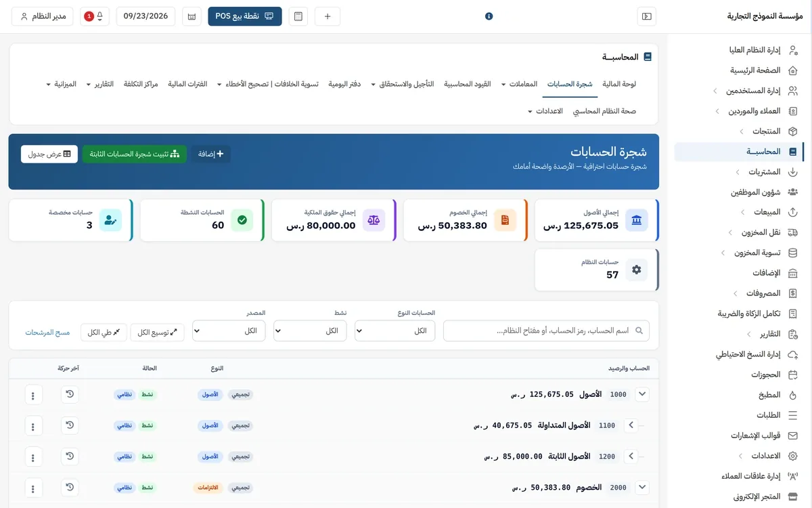Click the المبيعات upload icon in sidebar
This screenshot has width=812, height=508.
pyautogui.click(x=793, y=213)
